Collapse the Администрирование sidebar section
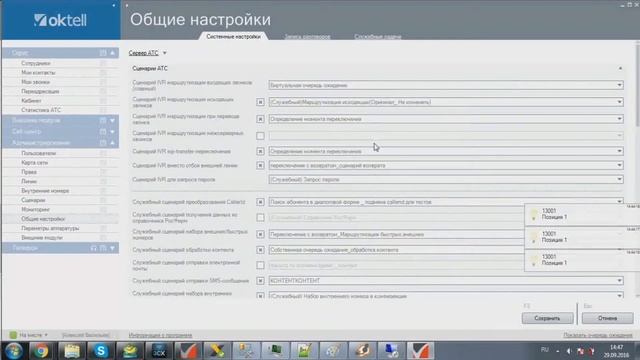Viewport: 640px width, 360px height. pyautogui.click(x=113, y=142)
